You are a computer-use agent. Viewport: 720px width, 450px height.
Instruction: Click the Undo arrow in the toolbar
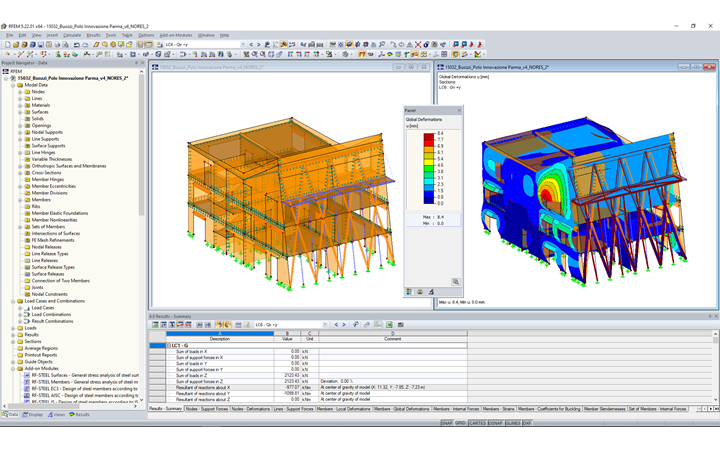point(77,45)
